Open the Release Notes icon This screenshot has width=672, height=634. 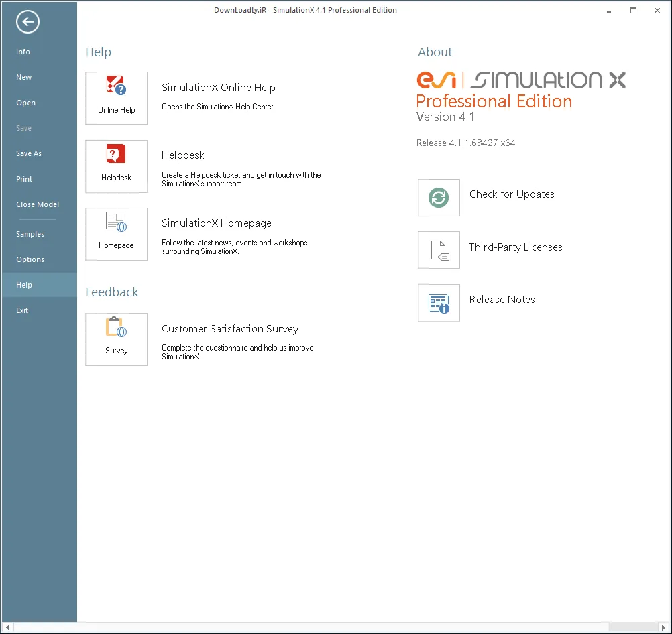[439, 303]
